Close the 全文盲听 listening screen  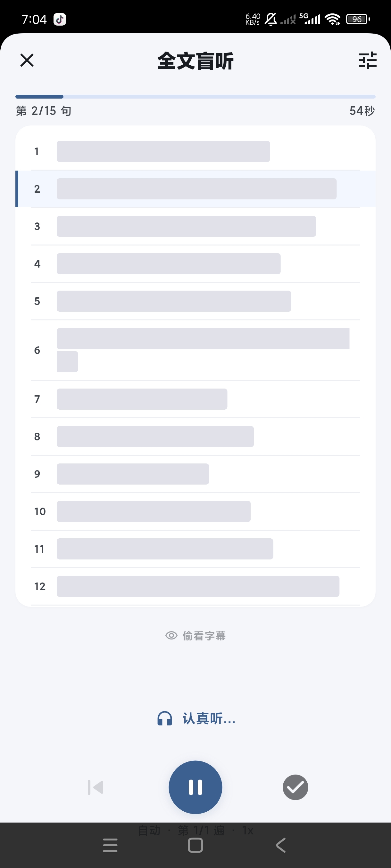point(27,60)
